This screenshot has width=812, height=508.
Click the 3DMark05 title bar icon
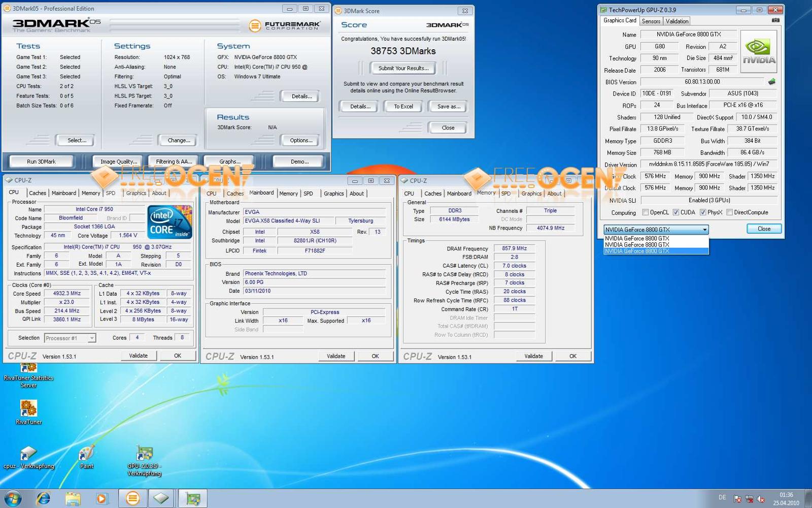[8, 9]
